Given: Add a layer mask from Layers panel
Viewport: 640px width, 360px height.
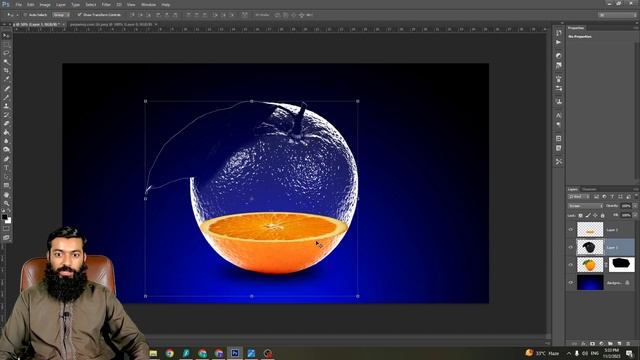Looking at the screenshot, I should [x=592, y=344].
